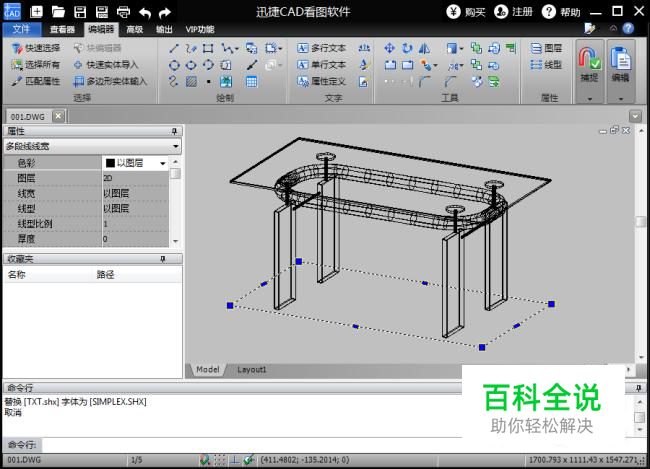Click the Multiline Text (多行文本) tool
The image size is (650, 469).
pyautogui.click(x=321, y=48)
